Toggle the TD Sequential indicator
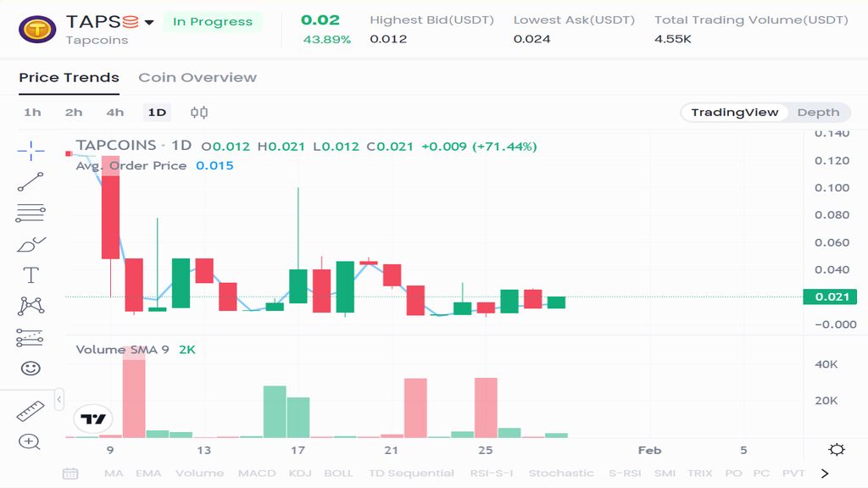Viewport: 868px width, 488px height. [x=411, y=474]
